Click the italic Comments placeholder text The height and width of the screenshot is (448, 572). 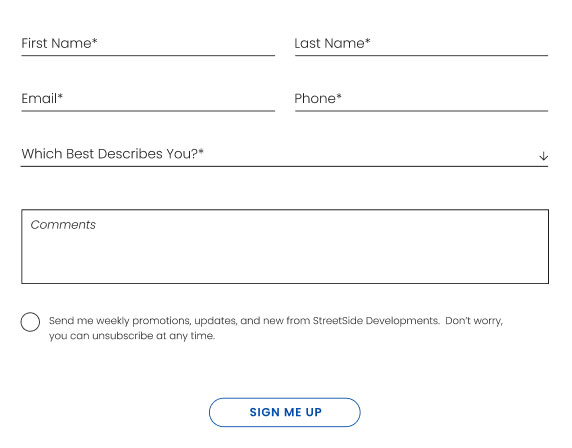pyautogui.click(x=63, y=224)
